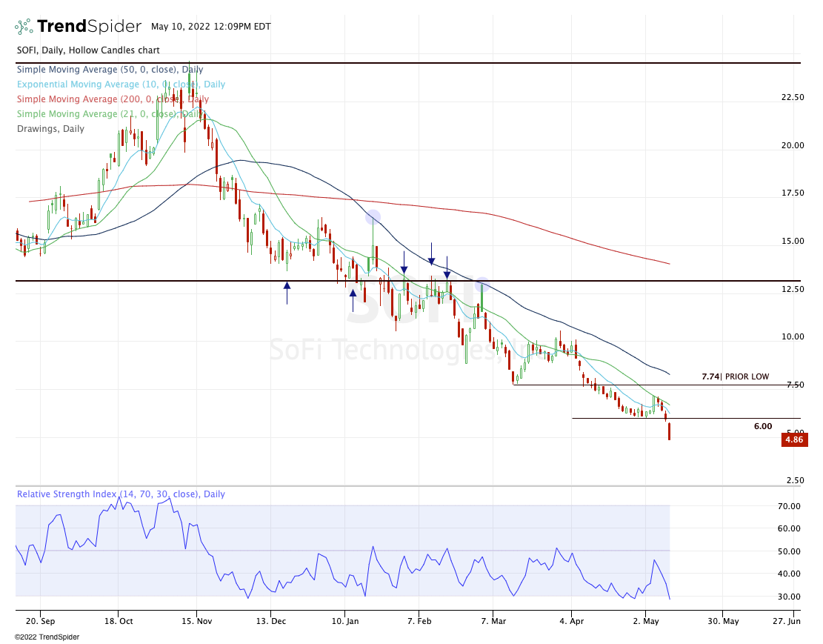The width and height of the screenshot is (823, 644).
Task: Click the rightmost blue down arrow marker
Action: click(x=447, y=268)
